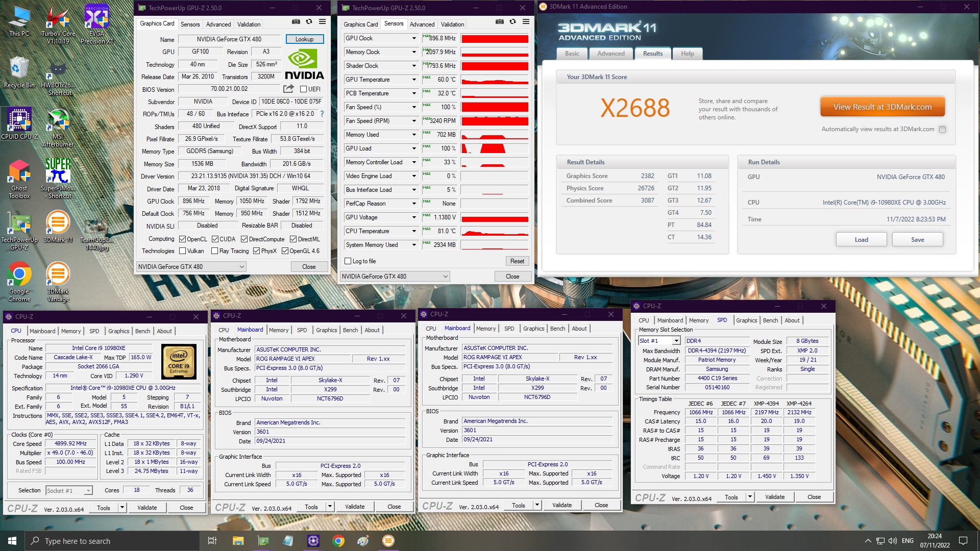Open Memory tab in CPU-Z SPD window

698,320
